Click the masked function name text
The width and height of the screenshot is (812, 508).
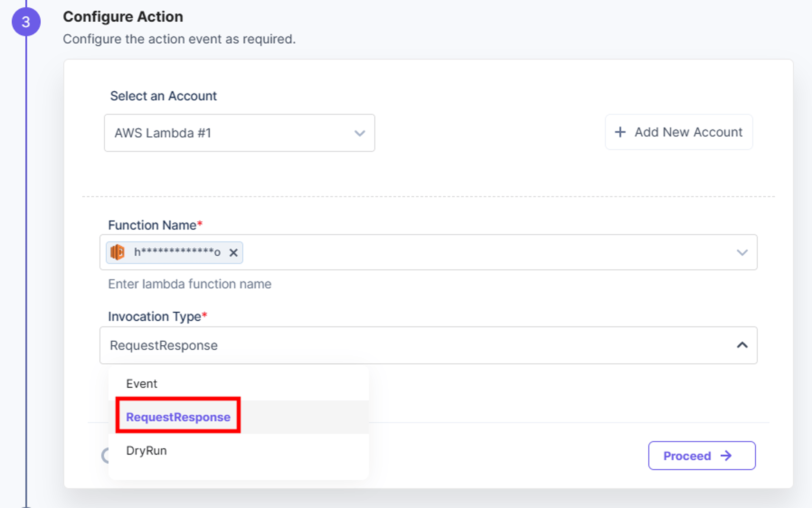click(177, 252)
